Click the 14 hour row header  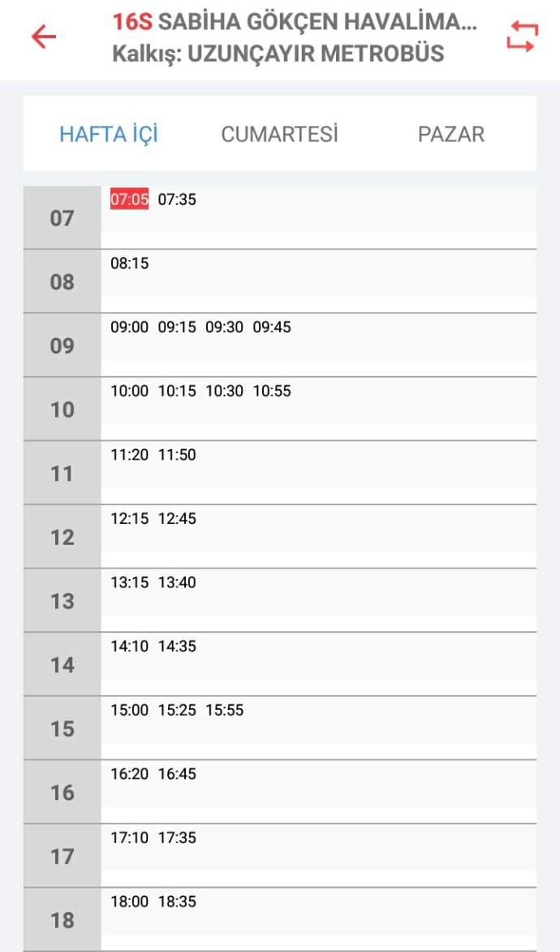coord(62,664)
